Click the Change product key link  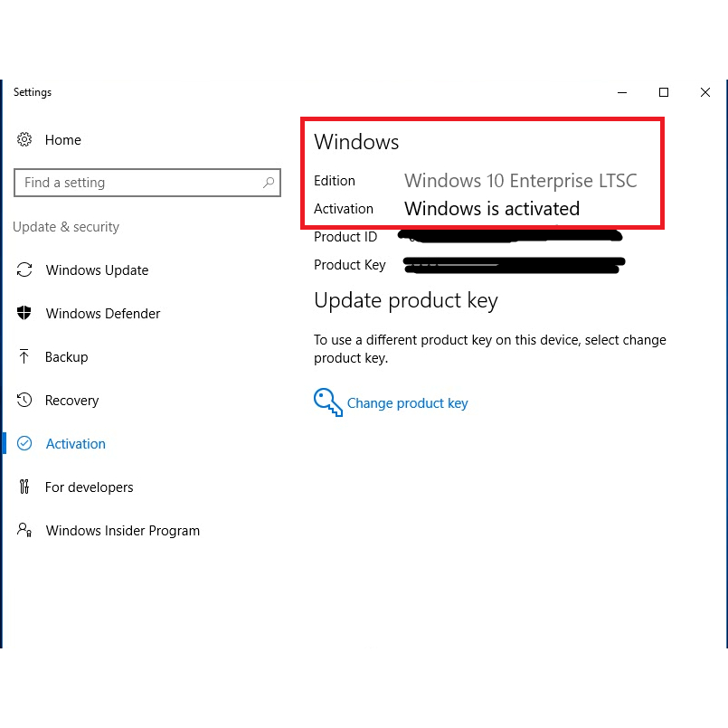408,403
